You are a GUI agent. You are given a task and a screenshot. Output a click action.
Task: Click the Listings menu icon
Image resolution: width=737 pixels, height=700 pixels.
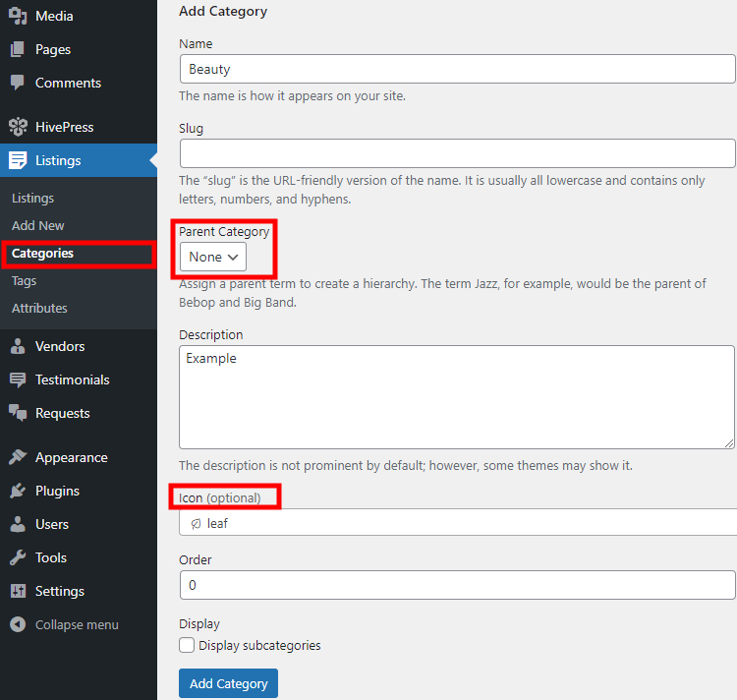click(x=18, y=160)
